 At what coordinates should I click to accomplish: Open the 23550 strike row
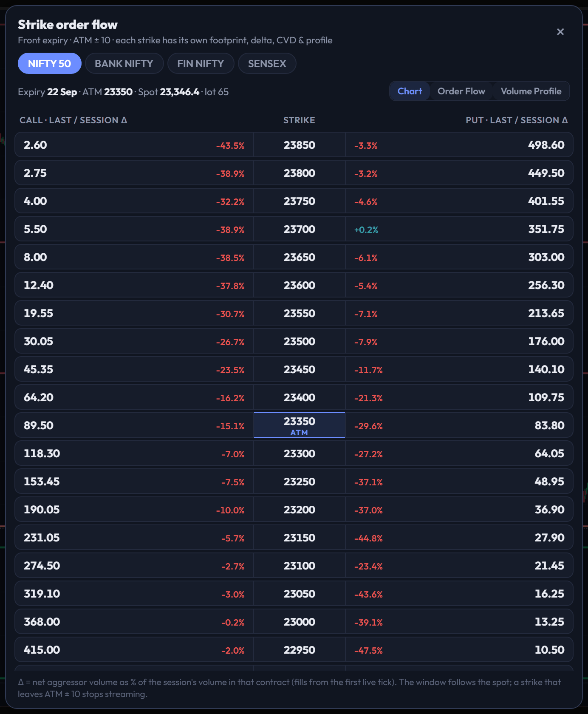pos(294,313)
